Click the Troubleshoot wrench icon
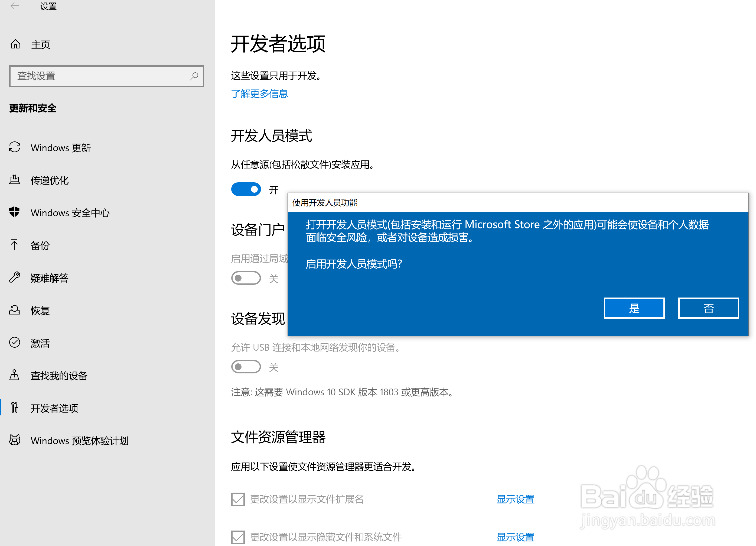Screen dimensions: 756x546 [x=15, y=277]
